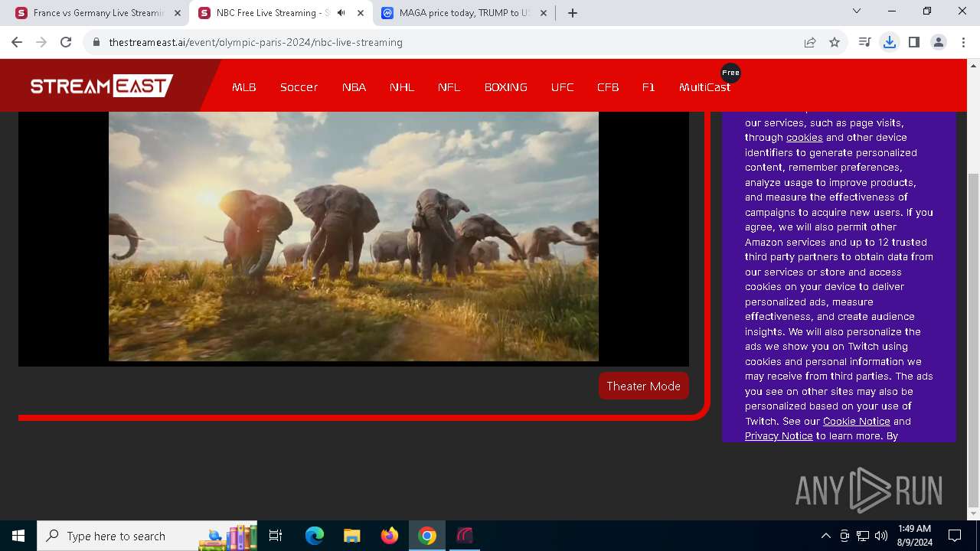980x551 pixels.
Task: Open the Privacy Notice link
Action: pos(779,436)
